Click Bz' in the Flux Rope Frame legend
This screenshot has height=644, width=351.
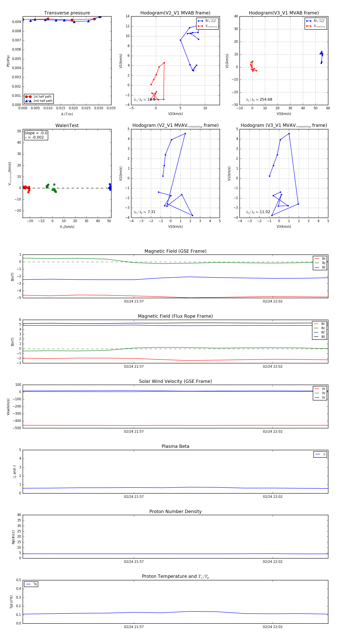point(320,332)
